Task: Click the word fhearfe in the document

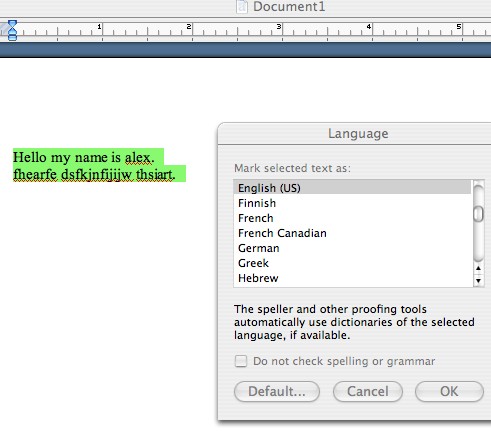Action: coord(35,174)
